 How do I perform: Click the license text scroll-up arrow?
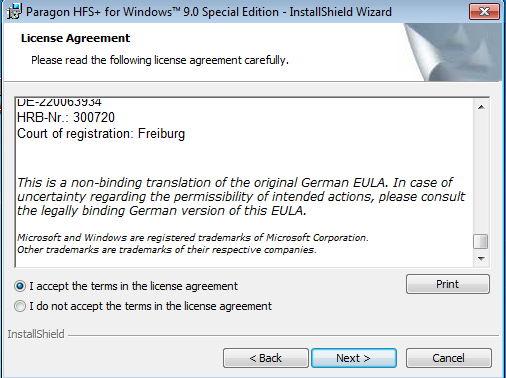coord(481,107)
